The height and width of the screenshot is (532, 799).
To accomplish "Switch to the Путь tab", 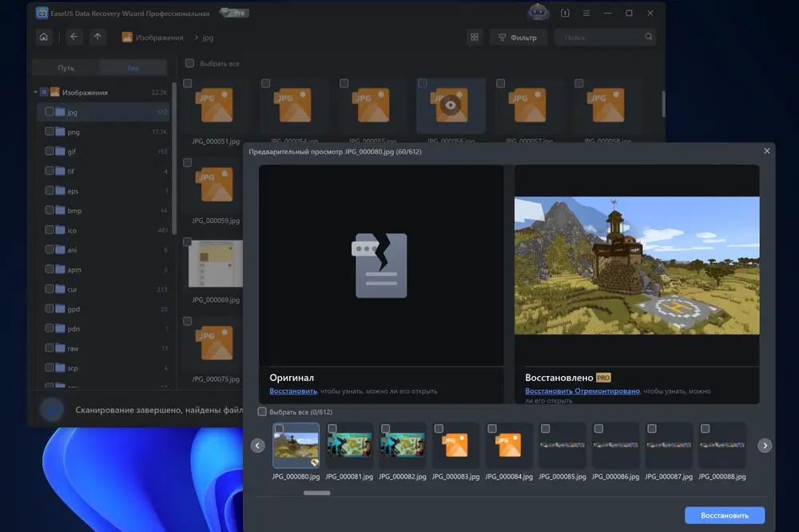I will click(66, 68).
